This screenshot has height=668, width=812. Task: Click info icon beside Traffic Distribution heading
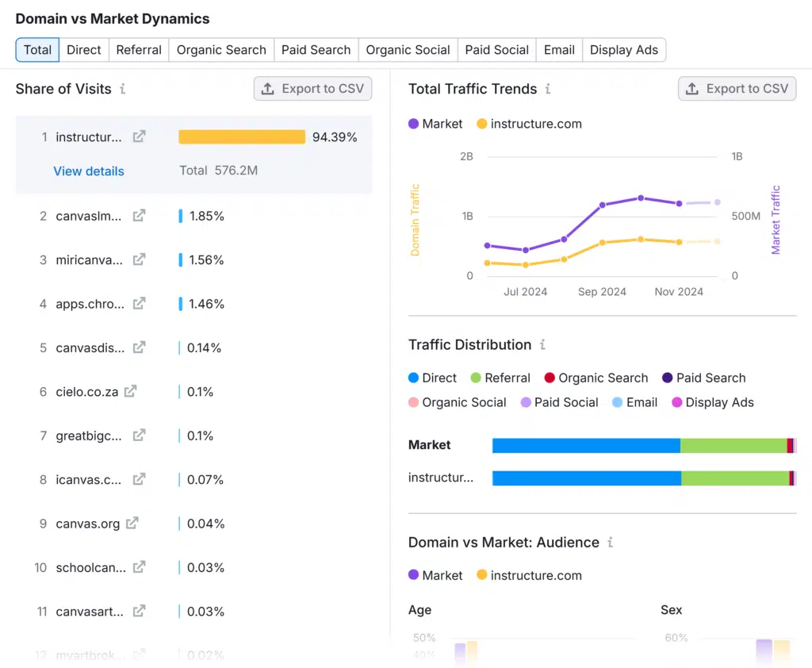point(542,345)
